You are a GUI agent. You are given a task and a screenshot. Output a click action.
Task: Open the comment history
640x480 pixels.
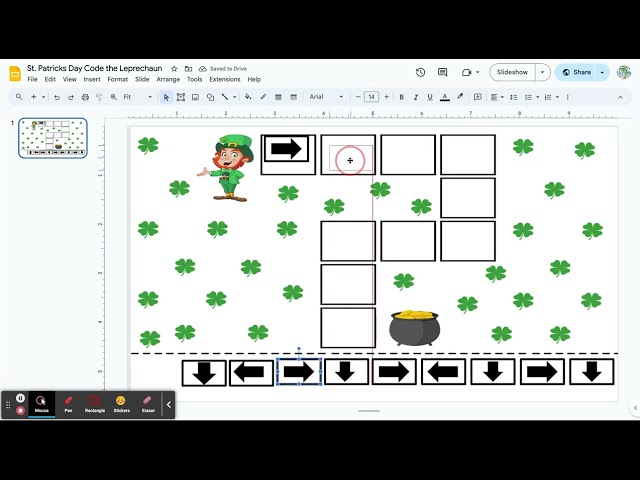pos(442,72)
